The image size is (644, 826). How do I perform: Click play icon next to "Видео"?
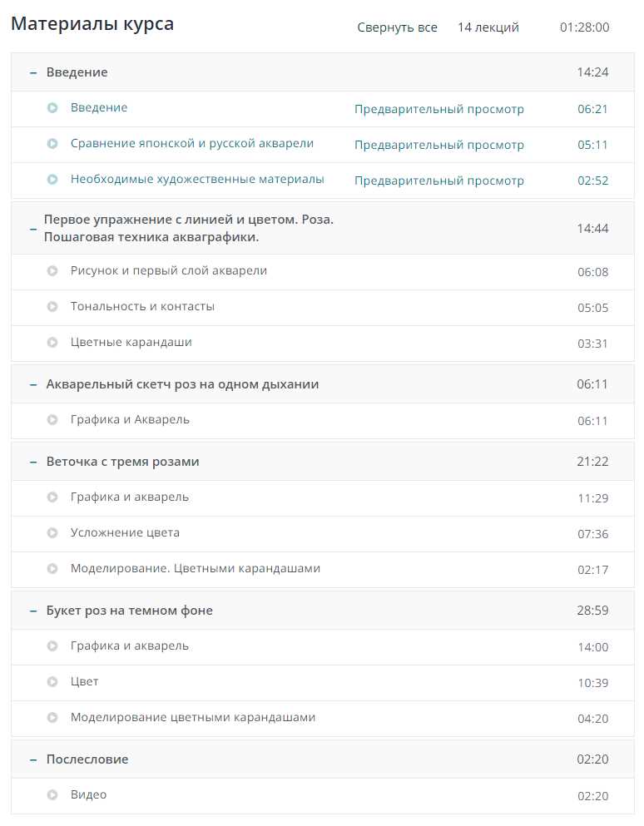pyautogui.click(x=52, y=795)
